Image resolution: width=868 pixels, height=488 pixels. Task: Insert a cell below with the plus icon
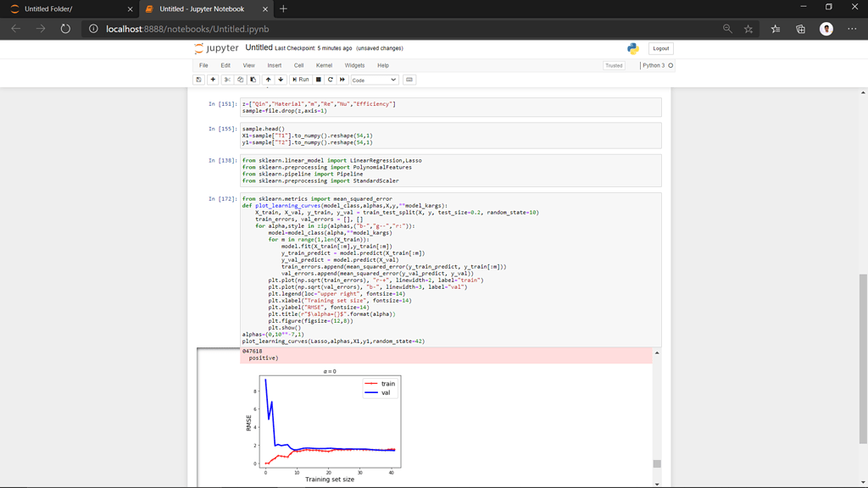pos(213,80)
